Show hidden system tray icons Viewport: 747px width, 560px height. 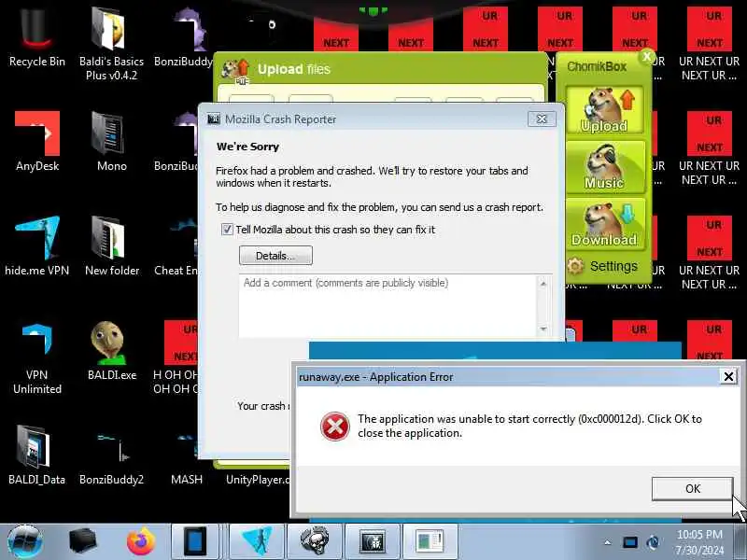pos(608,542)
